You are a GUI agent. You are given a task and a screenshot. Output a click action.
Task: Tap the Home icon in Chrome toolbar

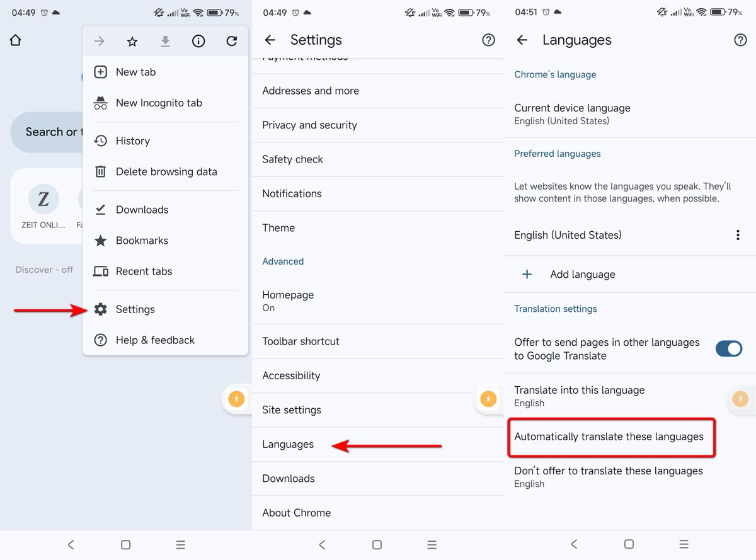[x=15, y=40]
